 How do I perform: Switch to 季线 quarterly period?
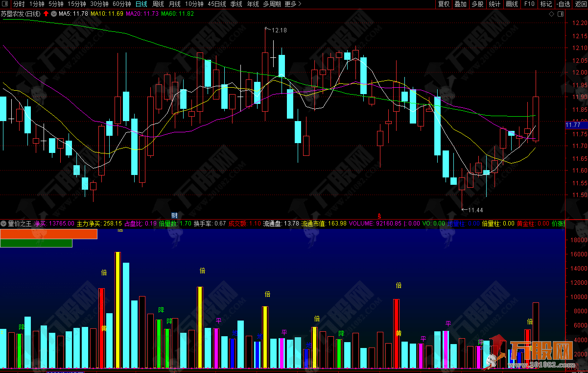(x=236, y=4)
